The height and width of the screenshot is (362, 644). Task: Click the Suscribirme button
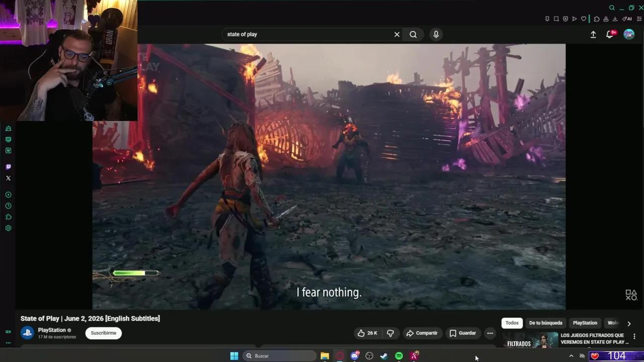(104, 333)
